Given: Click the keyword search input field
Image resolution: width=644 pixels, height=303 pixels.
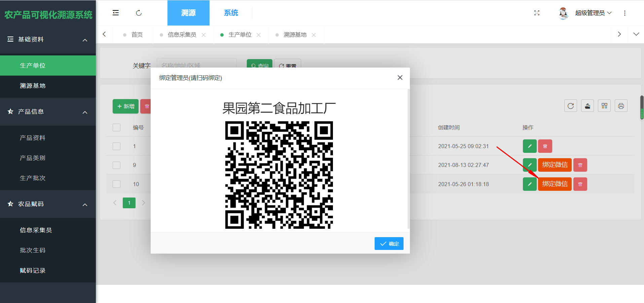Looking at the screenshot, I should [x=197, y=63].
